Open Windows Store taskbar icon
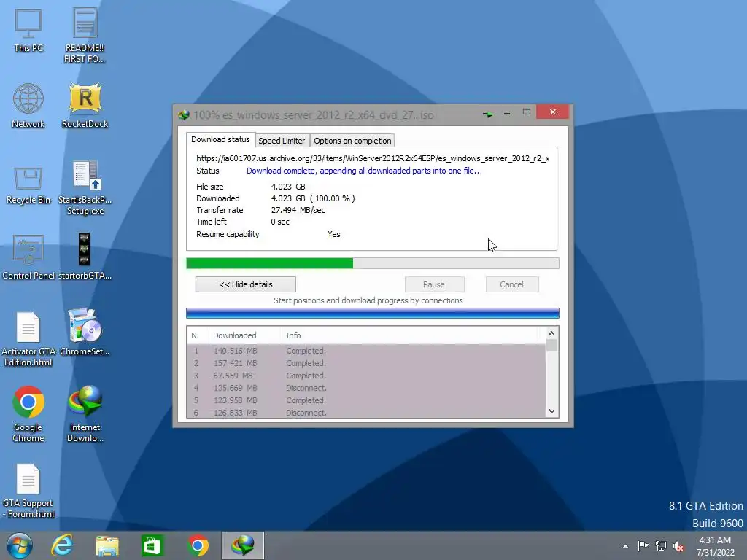Image resolution: width=747 pixels, height=560 pixels. [x=152, y=545]
